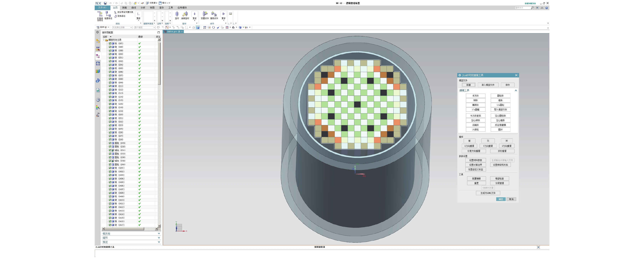Click the Rotate view icon in top border bar
Viewport: 644px width, 258px height.
coord(213,28)
